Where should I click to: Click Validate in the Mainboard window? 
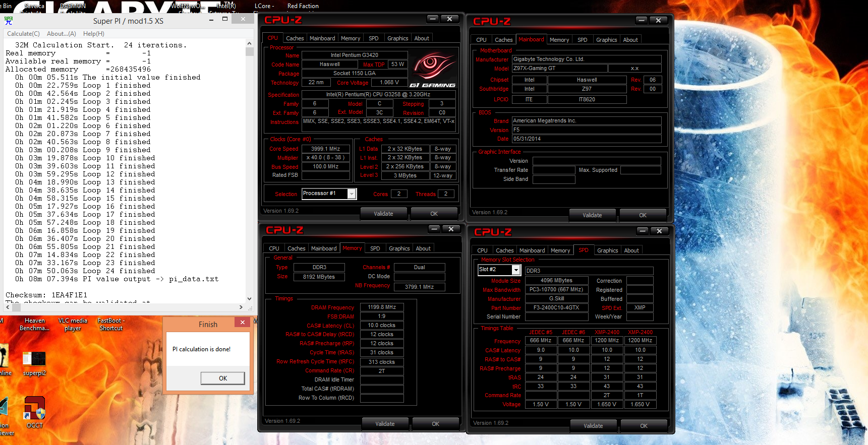(x=592, y=215)
